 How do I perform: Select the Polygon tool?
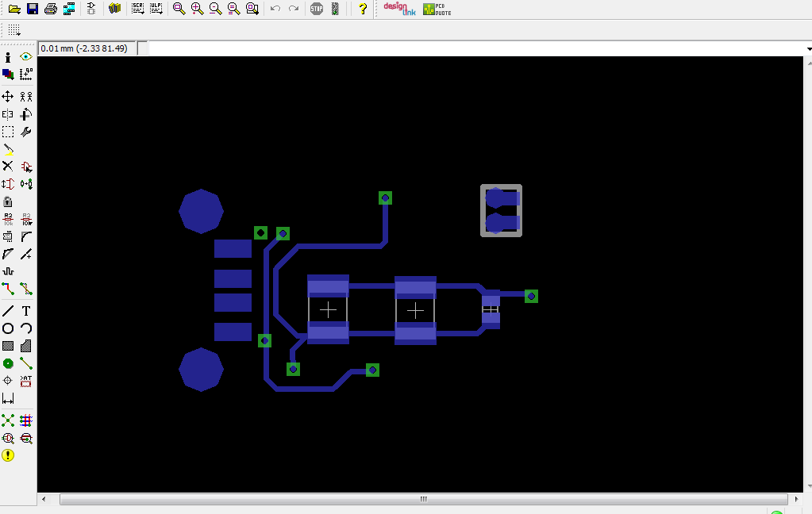26,347
